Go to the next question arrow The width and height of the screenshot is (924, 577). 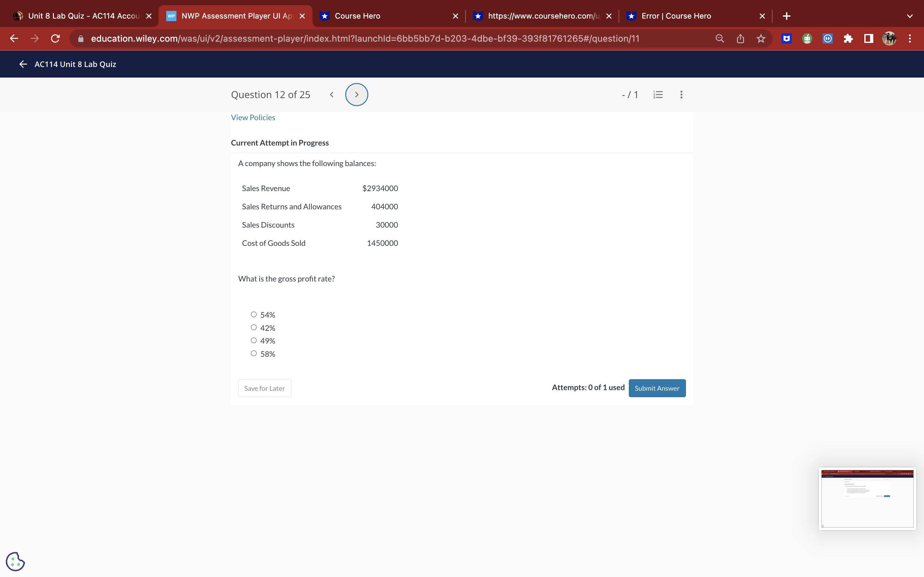tap(356, 95)
